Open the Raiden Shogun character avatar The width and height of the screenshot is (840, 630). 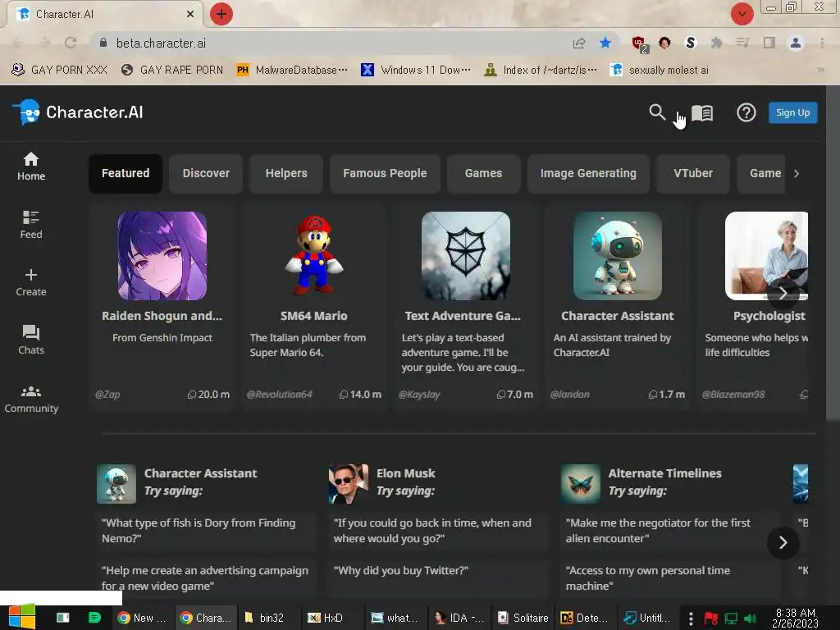pos(162,256)
